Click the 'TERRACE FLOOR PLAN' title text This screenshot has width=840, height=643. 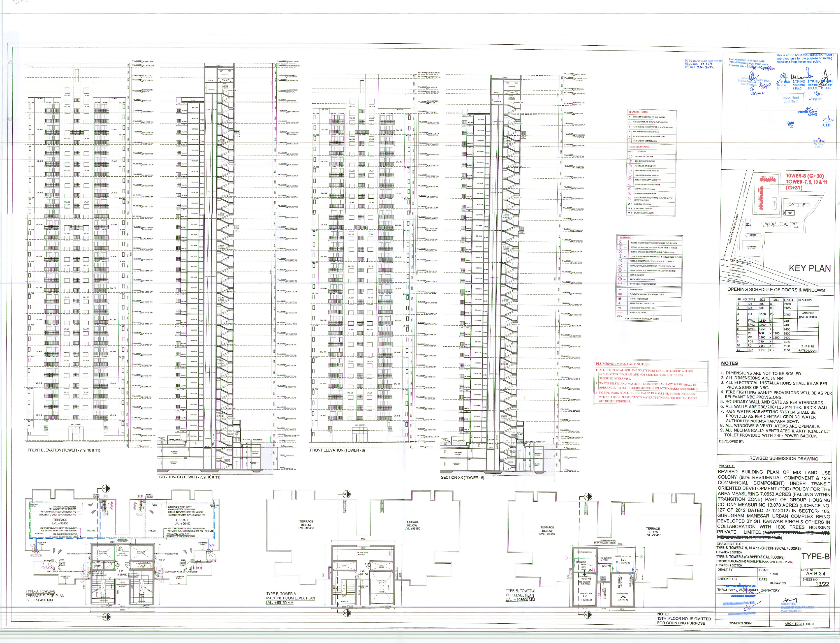pos(45,596)
